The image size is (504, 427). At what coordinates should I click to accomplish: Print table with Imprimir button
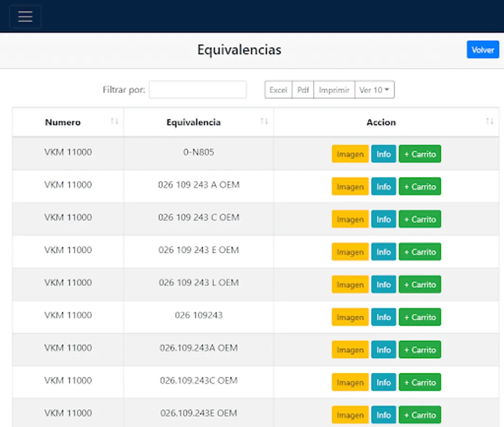tap(334, 90)
